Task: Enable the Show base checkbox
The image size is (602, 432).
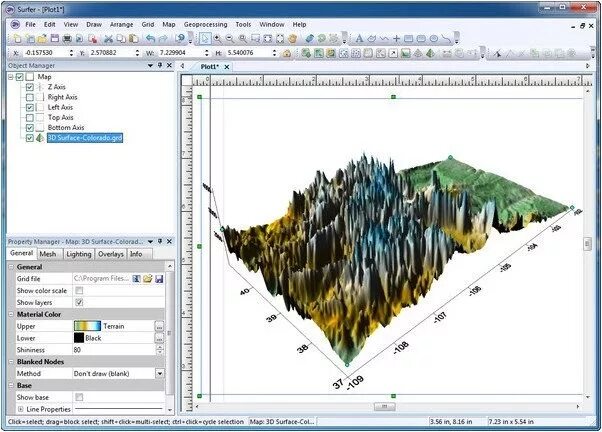Action: tap(79, 397)
